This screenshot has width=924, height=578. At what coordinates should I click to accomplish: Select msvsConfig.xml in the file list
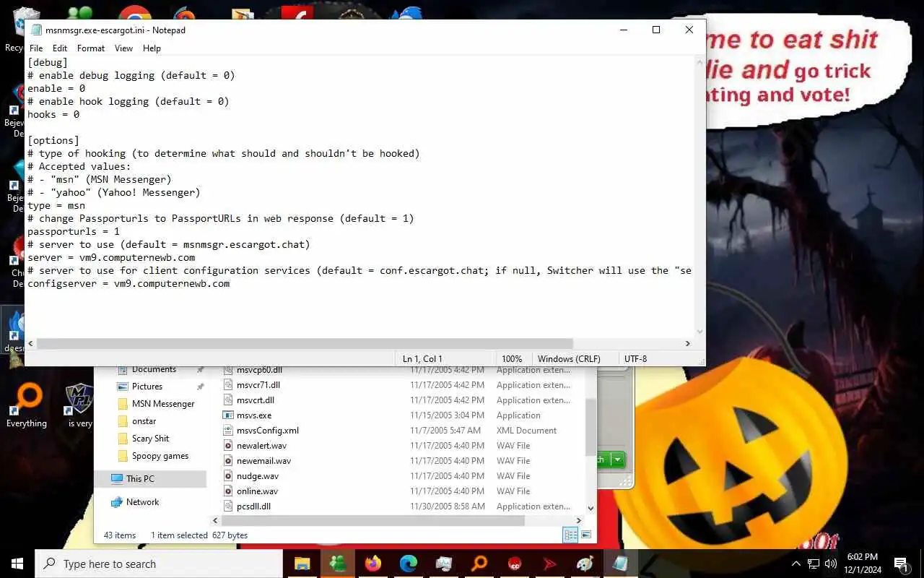pos(267,431)
